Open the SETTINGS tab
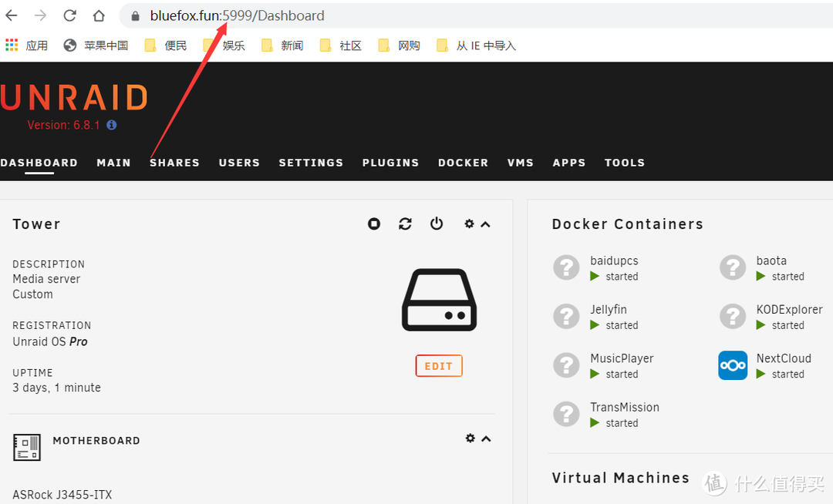This screenshot has width=833, height=504. (312, 163)
